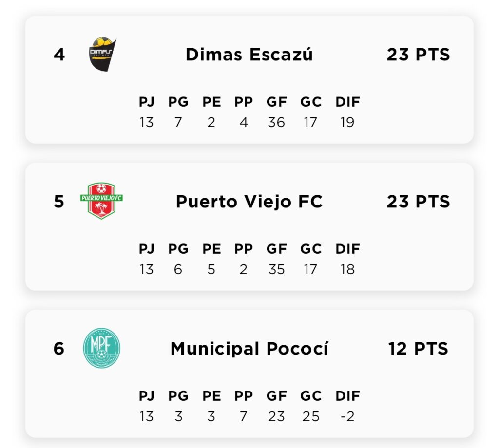This screenshot has width=499, height=448.
Task: Click the GF header in Puerto Viejo card
Action: (276, 249)
